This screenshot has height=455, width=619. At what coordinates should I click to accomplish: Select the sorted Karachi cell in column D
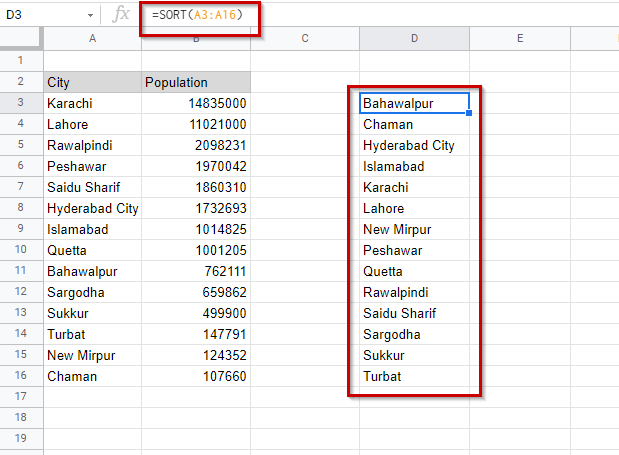pyautogui.click(x=414, y=187)
